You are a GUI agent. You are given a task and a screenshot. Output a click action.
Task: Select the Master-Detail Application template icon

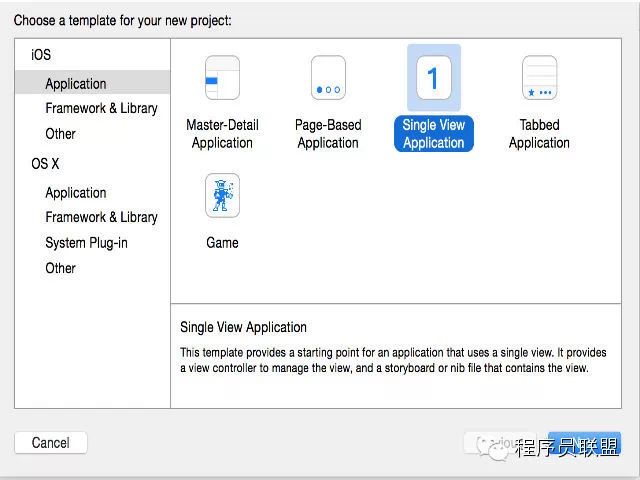point(222,78)
